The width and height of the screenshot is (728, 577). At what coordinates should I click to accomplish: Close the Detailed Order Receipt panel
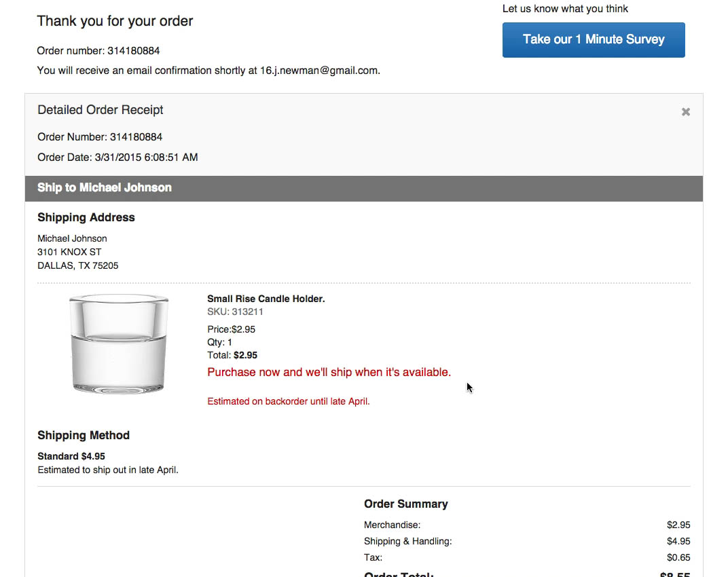click(x=686, y=112)
